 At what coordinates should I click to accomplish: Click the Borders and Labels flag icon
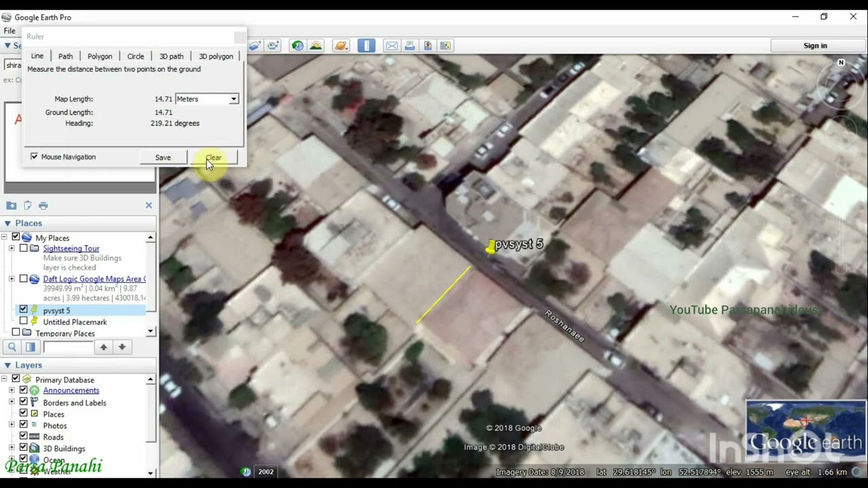(35, 402)
